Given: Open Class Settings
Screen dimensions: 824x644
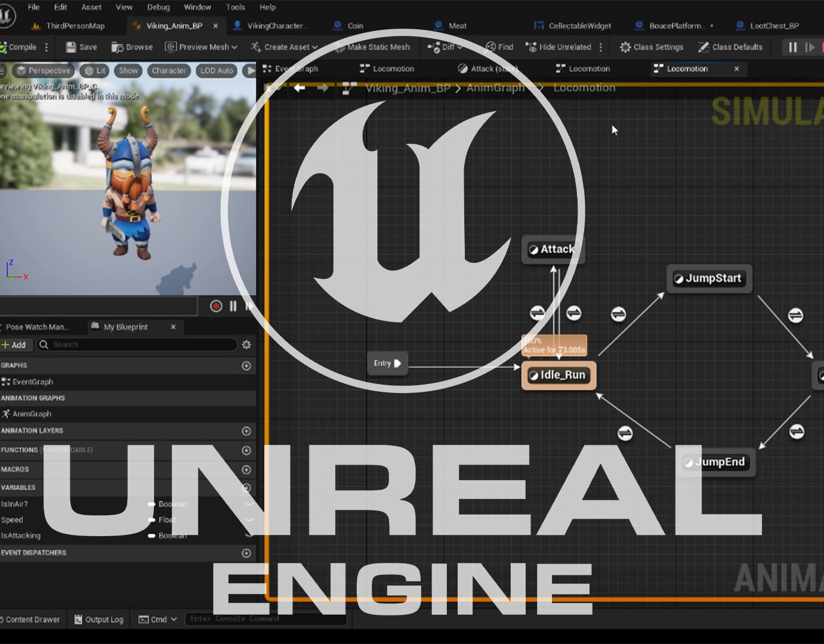Looking at the screenshot, I should coord(652,47).
